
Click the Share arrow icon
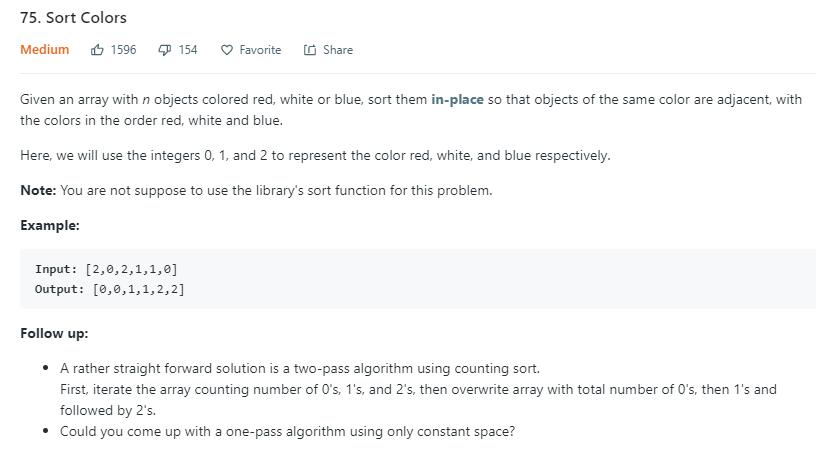click(x=310, y=50)
